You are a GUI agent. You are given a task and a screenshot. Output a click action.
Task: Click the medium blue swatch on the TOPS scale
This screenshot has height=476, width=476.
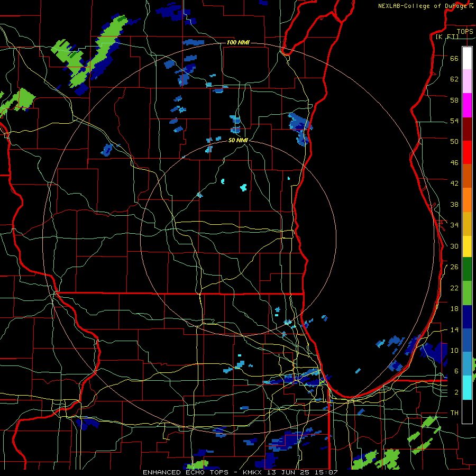[467, 340]
